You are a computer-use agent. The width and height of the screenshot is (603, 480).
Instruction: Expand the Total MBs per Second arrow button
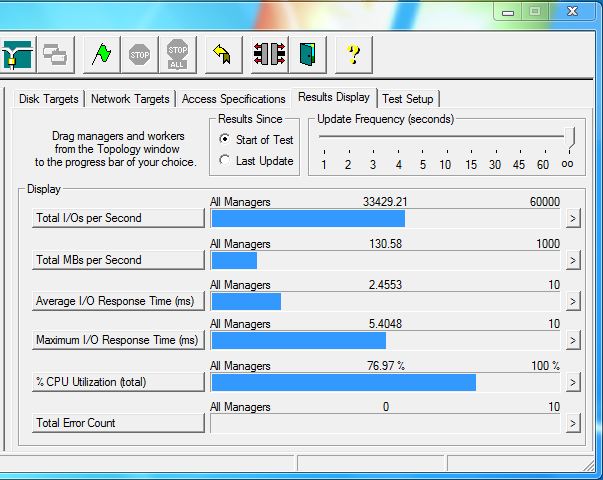pos(573,260)
